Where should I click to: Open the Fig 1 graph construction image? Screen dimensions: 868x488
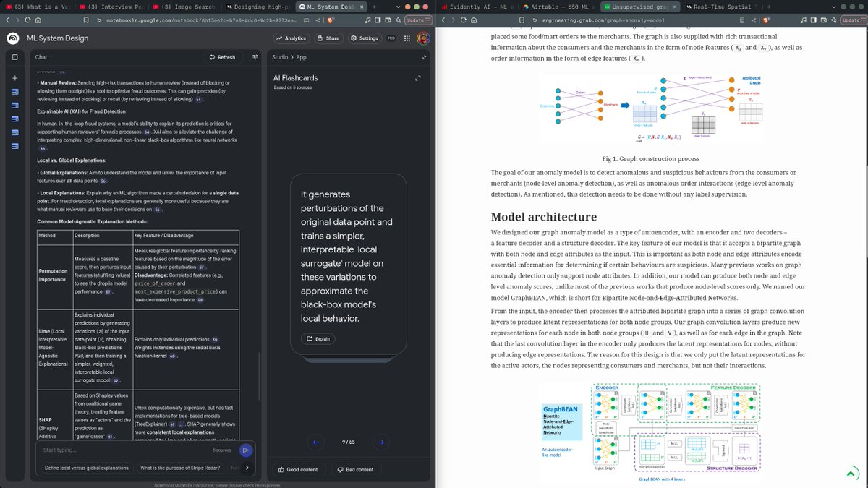click(x=650, y=108)
